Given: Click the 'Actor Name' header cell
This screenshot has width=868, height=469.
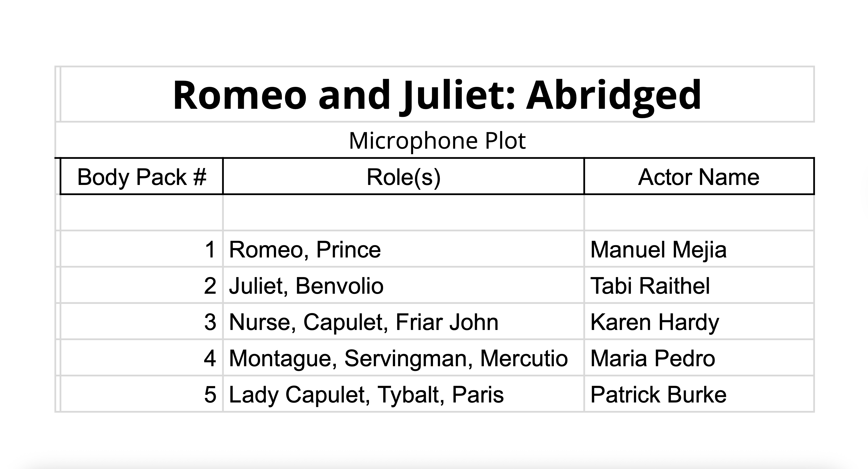Looking at the screenshot, I should [x=699, y=177].
